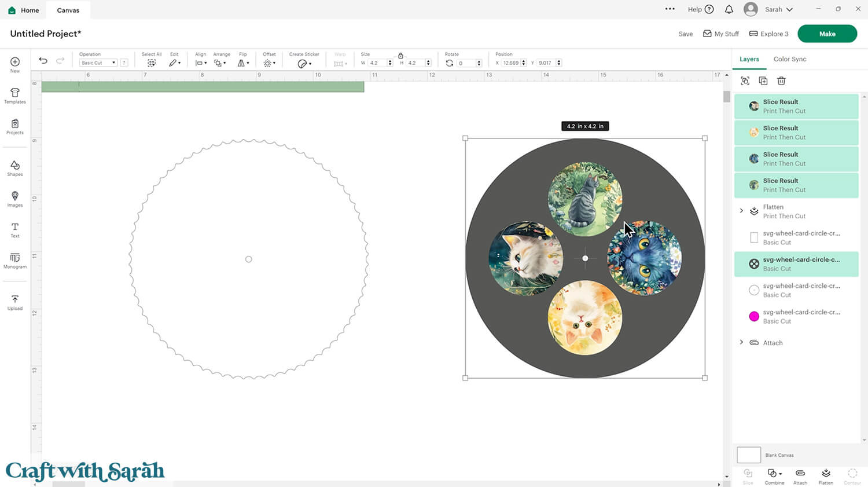Click the Rotate angle input field
Viewport: 868px width, 487px height.
tap(466, 63)
